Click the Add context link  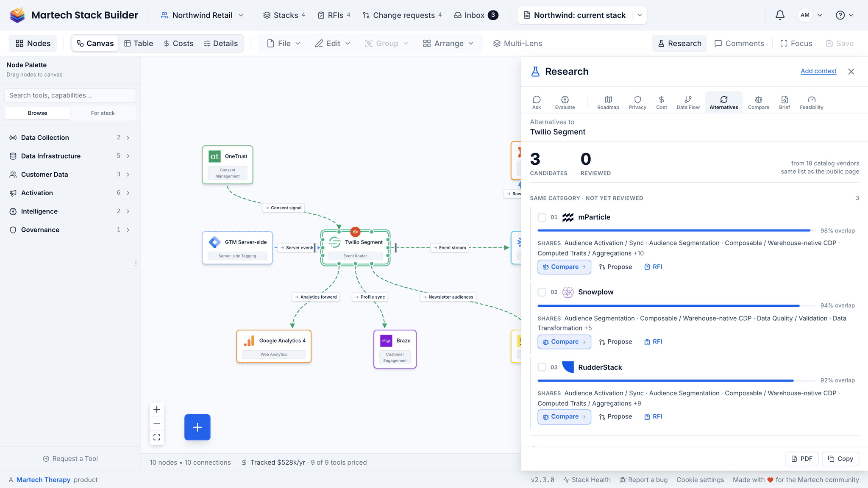818,71
